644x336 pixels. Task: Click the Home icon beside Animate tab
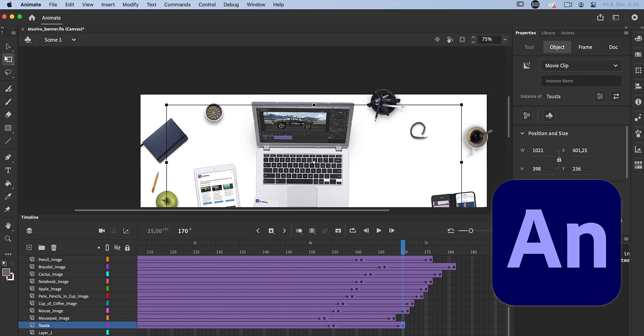coord(32,18)
